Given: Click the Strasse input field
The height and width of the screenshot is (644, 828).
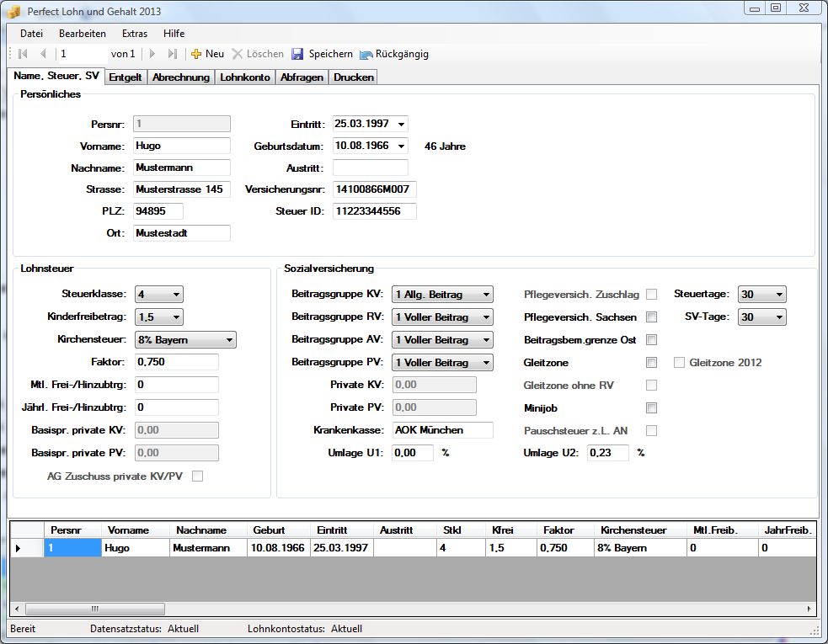Looking at the screenshot, I should [182, 189].
